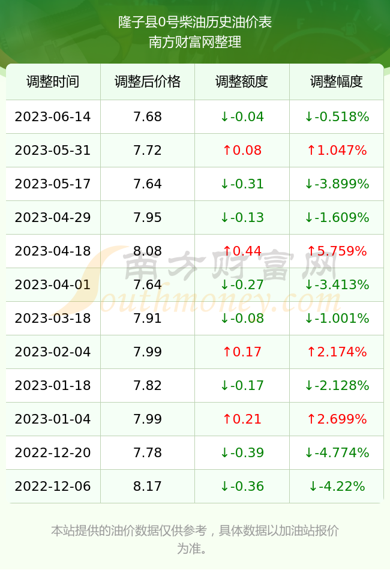Click the 调整时间 column header
The width and height of the screenshot is (390, 588).
point(53,82)
